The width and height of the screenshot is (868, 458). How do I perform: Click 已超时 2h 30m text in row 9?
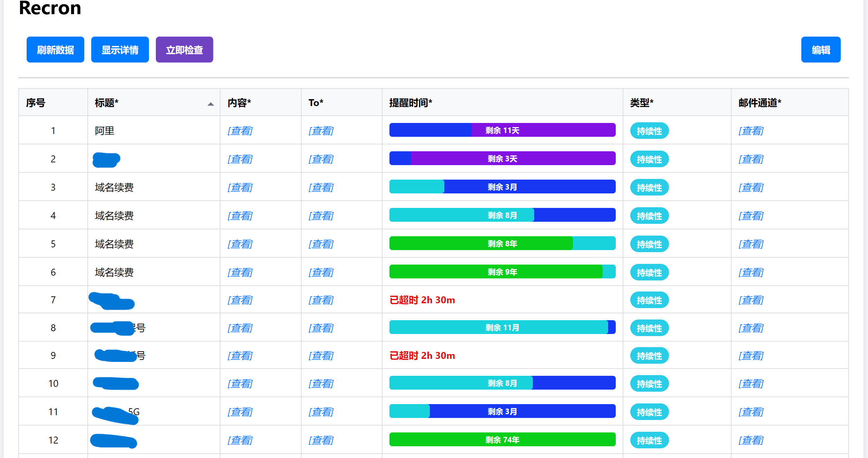422,355
